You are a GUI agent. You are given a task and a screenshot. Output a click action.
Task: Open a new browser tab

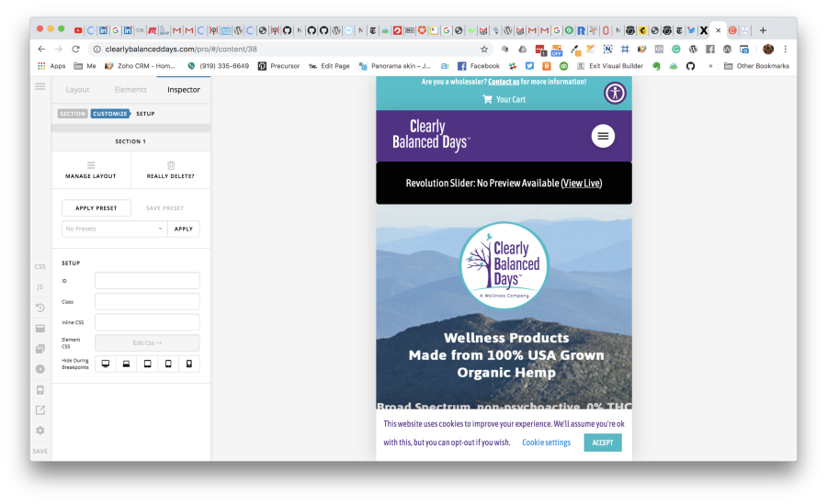click(763, 30)
